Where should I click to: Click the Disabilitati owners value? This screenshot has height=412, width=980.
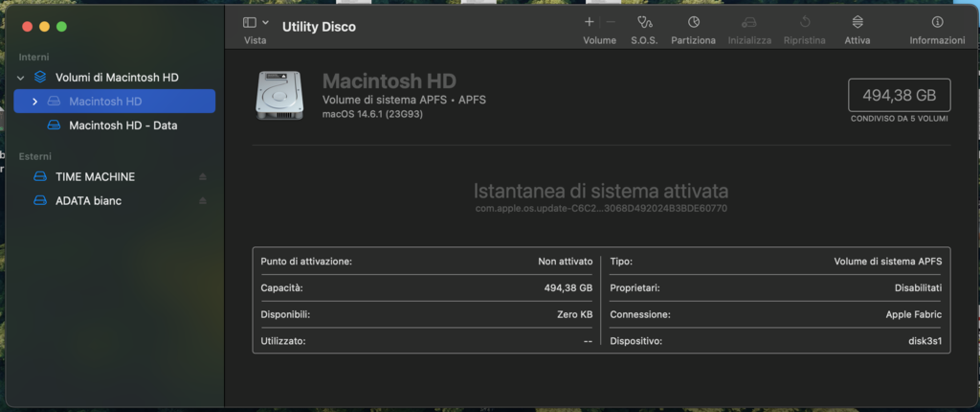[918, 288]
